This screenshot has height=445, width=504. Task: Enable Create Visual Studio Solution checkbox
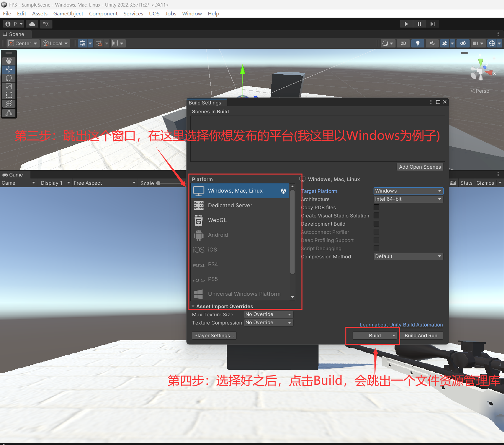(377, 215)
